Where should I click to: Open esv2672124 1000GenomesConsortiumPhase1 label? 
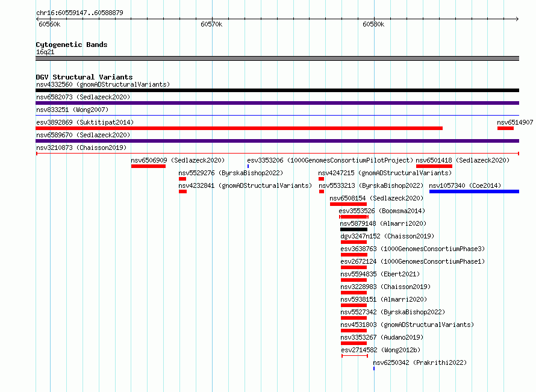[413, 261]
